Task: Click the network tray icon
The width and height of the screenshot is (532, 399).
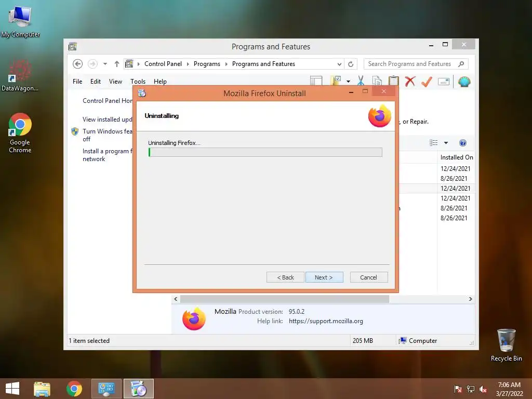Action: [x=471, y=389]
